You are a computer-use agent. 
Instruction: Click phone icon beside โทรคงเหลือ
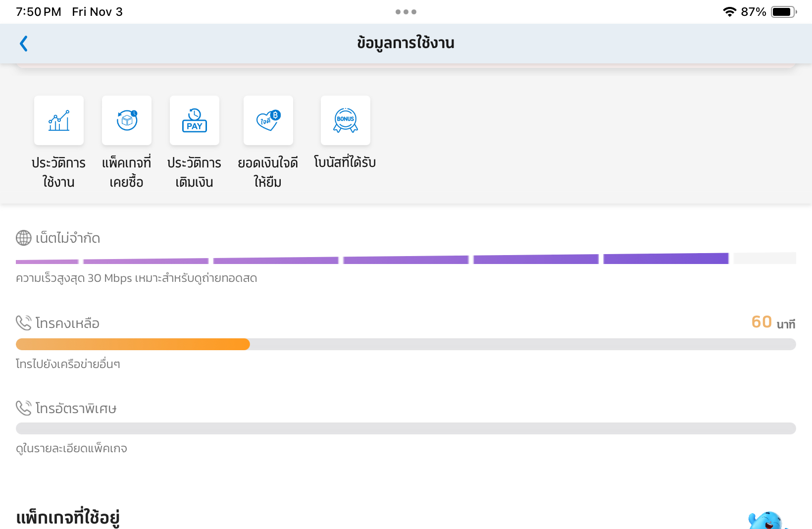pos(24,323)
